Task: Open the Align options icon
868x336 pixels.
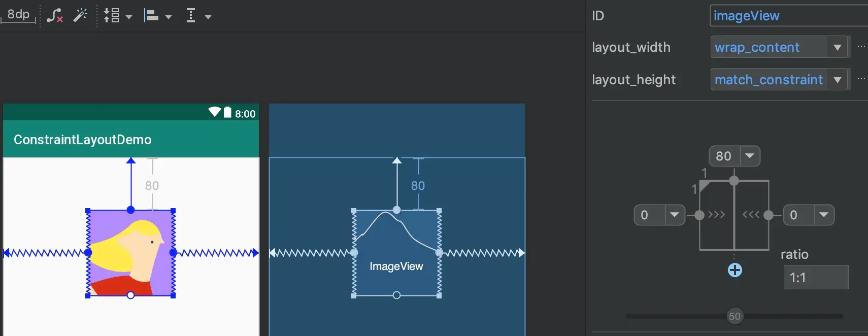Action: point(151,16)
